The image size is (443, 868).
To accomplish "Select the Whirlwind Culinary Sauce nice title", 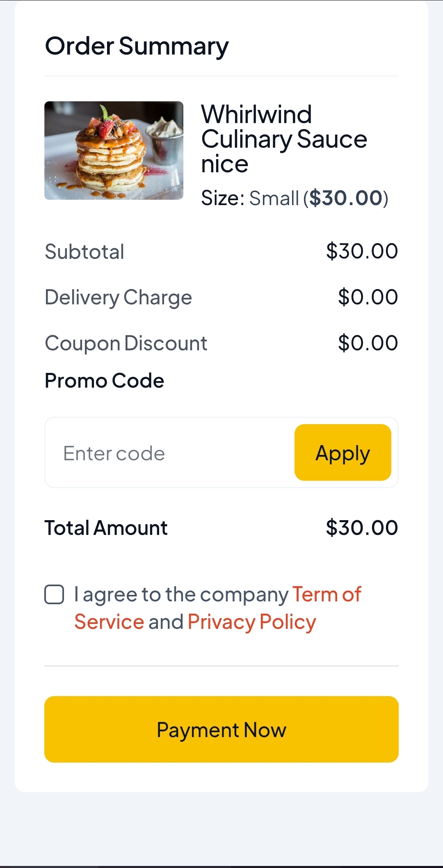I will (x=284, y=139).
